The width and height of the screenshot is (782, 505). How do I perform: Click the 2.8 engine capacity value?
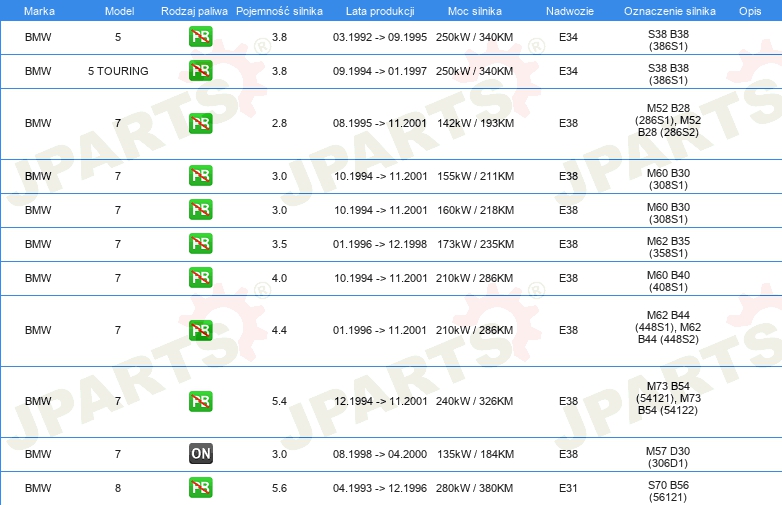point(279,124)
